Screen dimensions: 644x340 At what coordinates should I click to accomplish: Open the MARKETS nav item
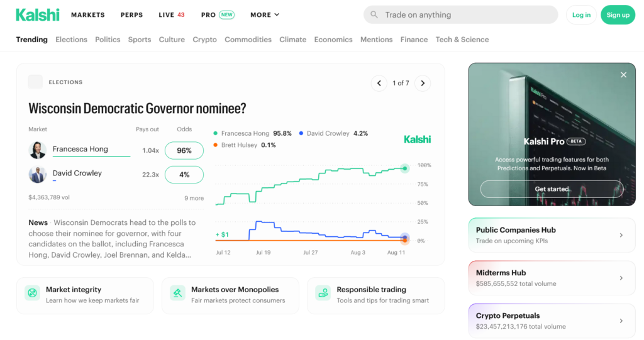[88, 15]
